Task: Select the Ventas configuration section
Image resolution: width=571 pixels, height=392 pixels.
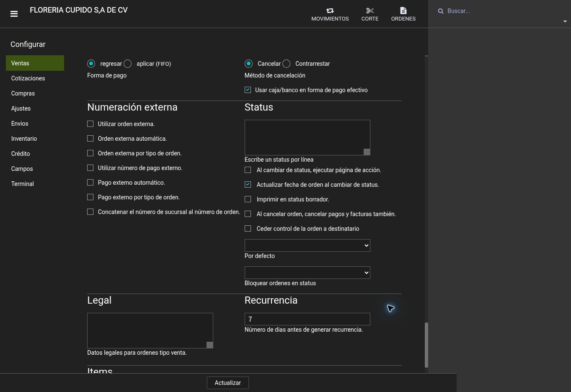Action: (x=35, y=63)
